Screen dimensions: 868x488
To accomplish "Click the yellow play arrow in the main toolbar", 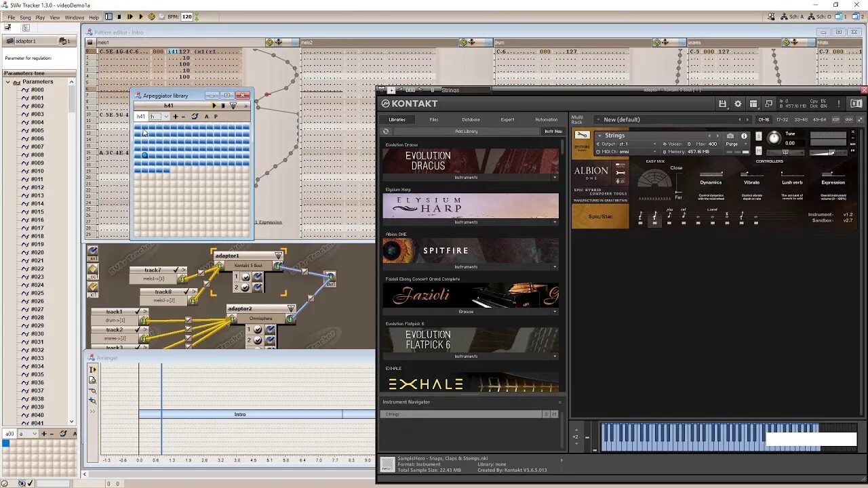I will pos(141,16).
